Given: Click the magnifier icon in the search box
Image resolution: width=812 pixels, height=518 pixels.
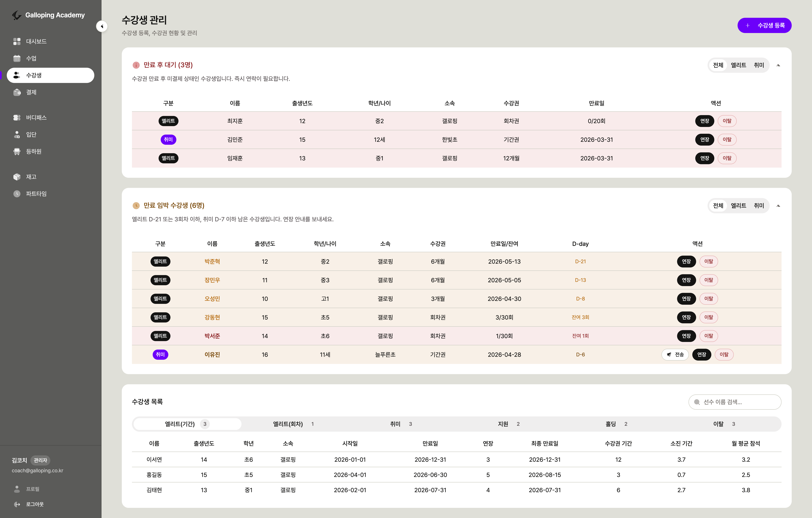Looking at the screenshot, I should (x=697, y=402).
